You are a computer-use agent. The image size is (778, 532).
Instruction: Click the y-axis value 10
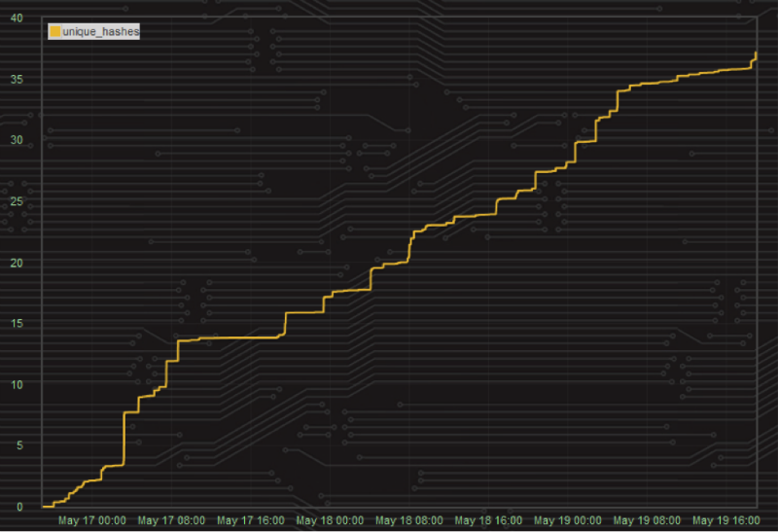pos(17,384)
